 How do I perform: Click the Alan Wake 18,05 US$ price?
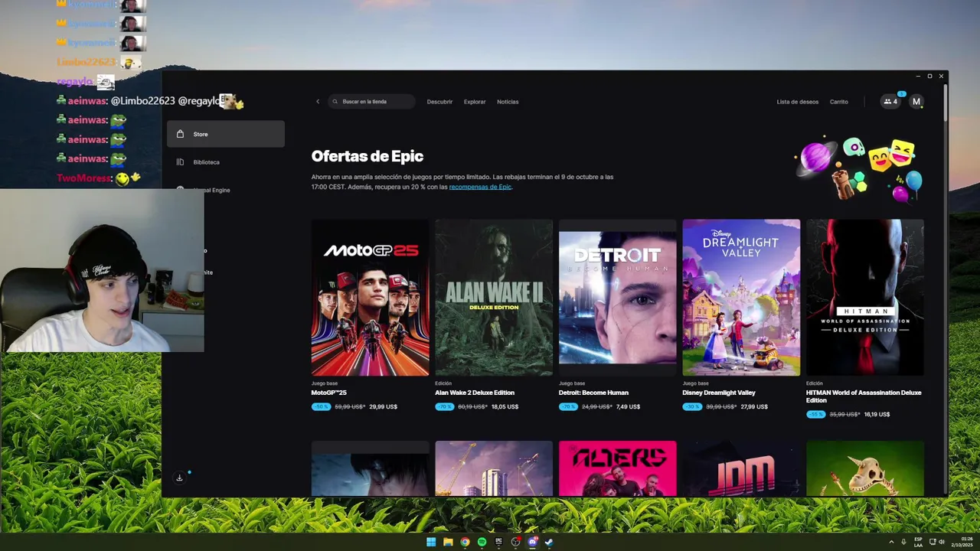point(505,407)
